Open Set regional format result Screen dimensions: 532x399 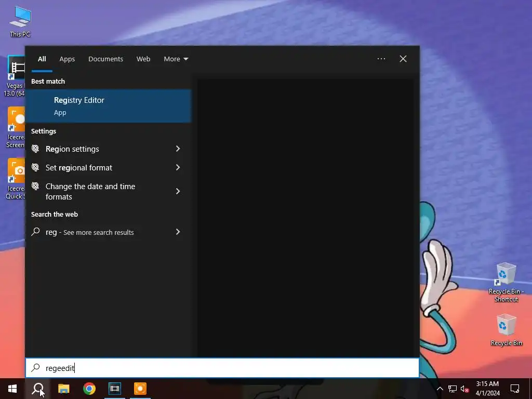[108, 168]
